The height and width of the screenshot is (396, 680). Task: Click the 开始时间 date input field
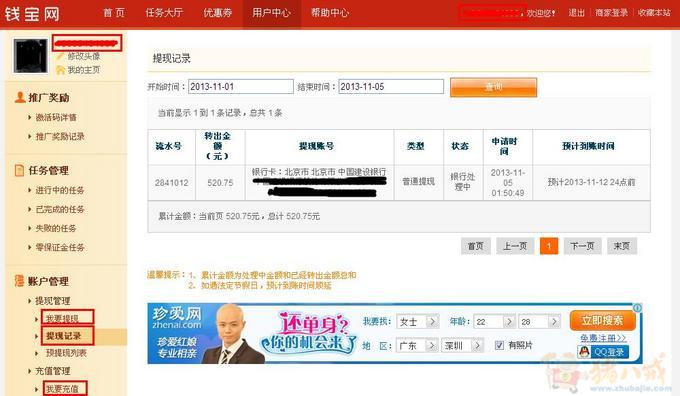[241, 86]
